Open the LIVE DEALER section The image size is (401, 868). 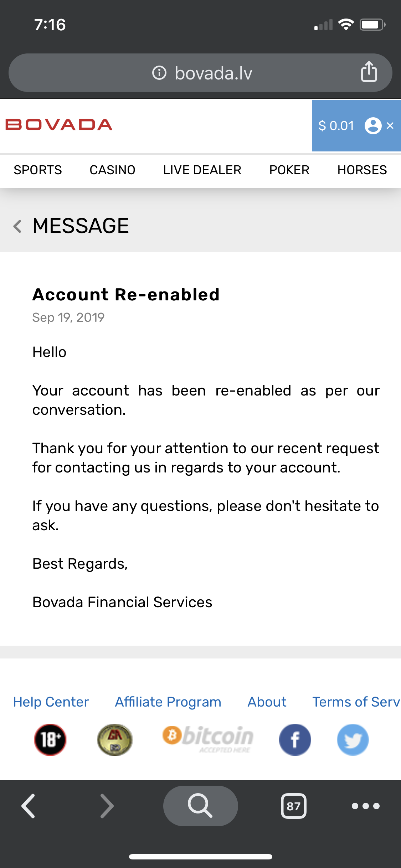(202, 170)
